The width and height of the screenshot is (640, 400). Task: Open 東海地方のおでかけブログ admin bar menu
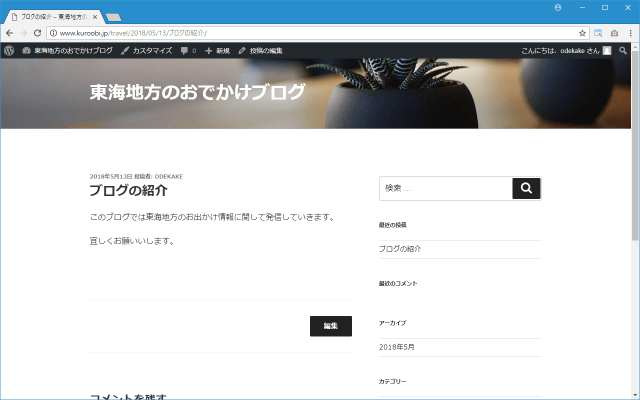68,51
